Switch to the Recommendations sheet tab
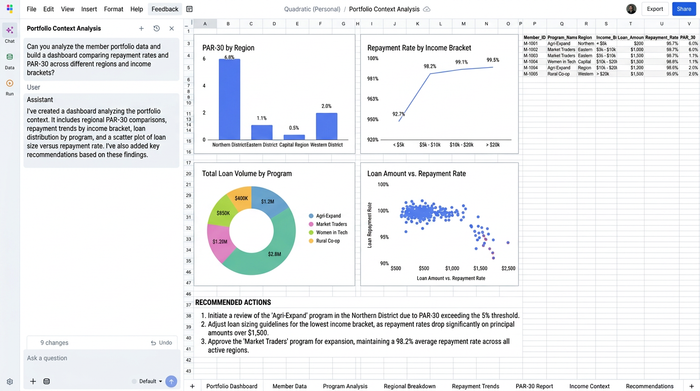 point(650,386)
